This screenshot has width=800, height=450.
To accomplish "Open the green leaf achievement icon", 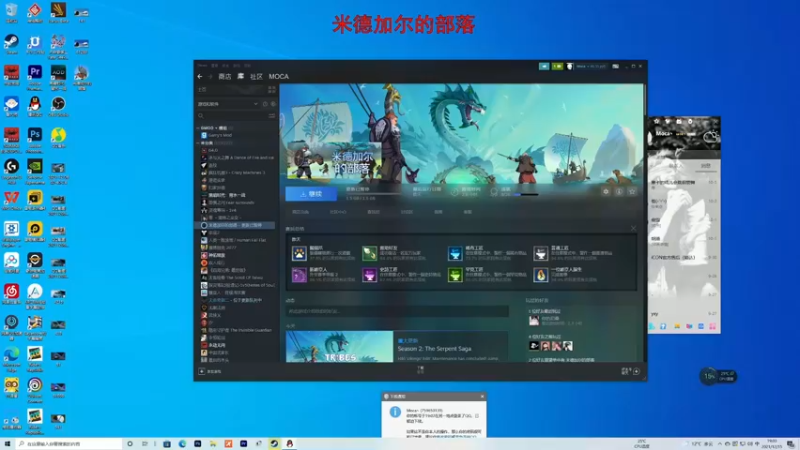I will pos(369,253).
